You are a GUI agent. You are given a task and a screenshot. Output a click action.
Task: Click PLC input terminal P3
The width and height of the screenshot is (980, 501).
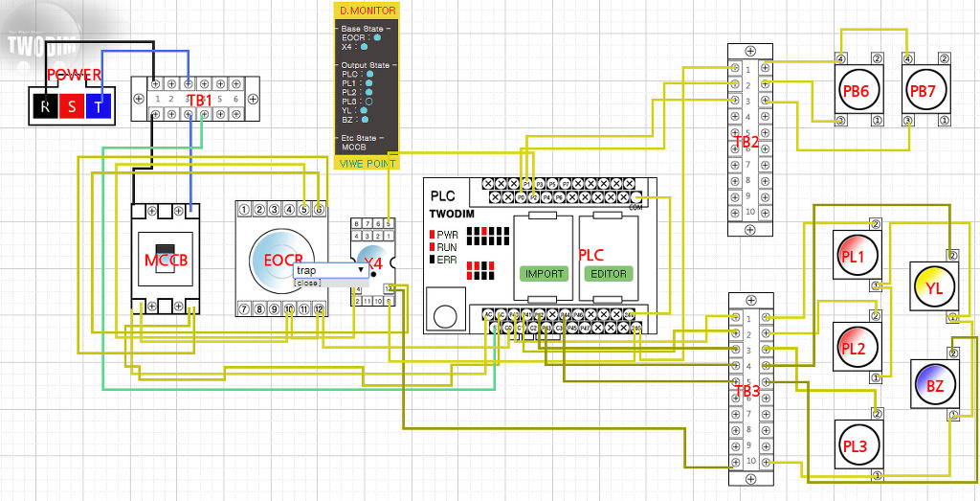tap(540, 184)
